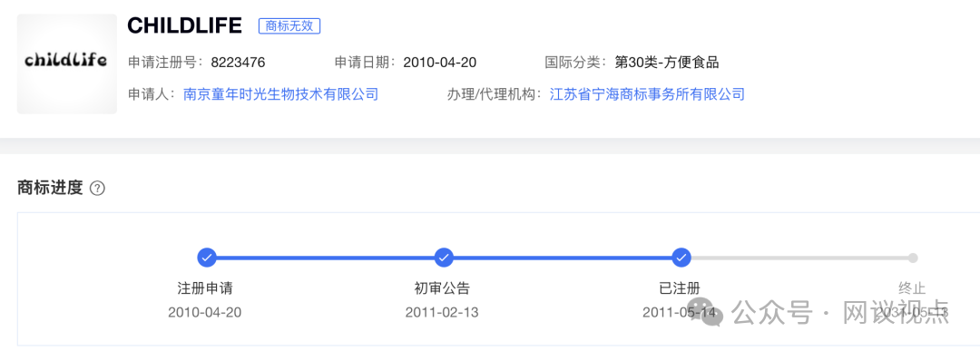Click application date 2010-04-20 in header
Screen dimensions: 980x351
point(440,63)
